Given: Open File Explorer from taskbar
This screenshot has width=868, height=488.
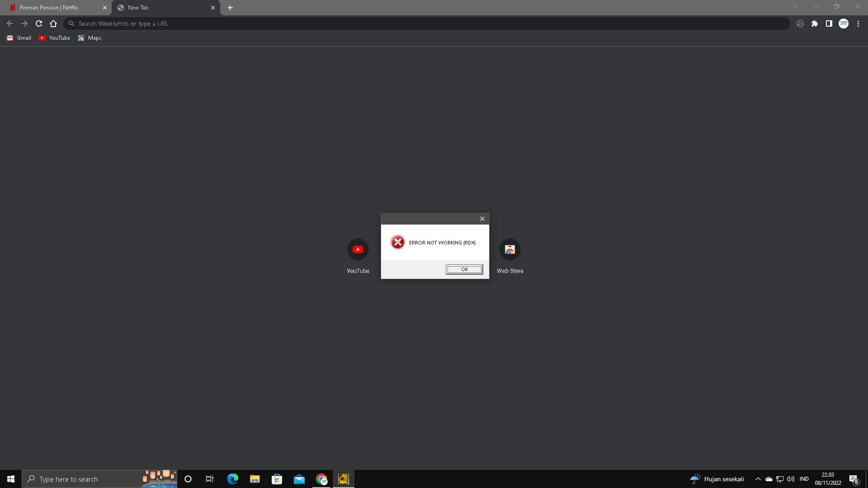Looking at the screenshot, I should 255,479.
